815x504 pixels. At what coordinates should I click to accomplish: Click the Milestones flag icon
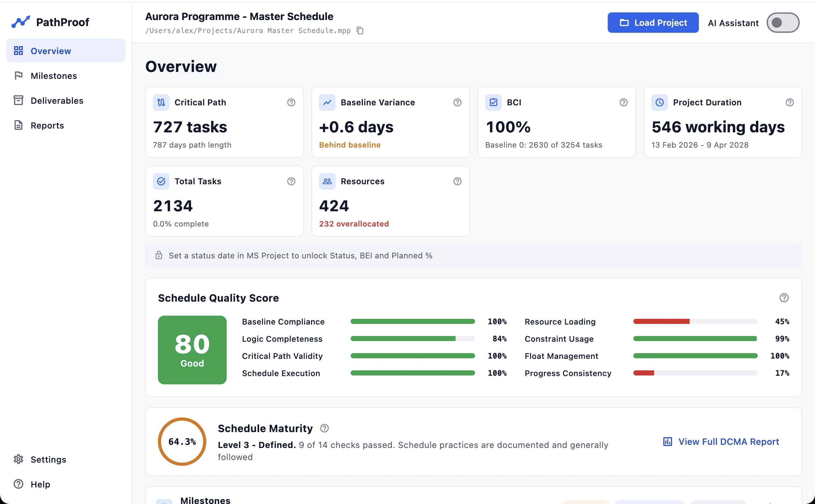click(18, 76)
